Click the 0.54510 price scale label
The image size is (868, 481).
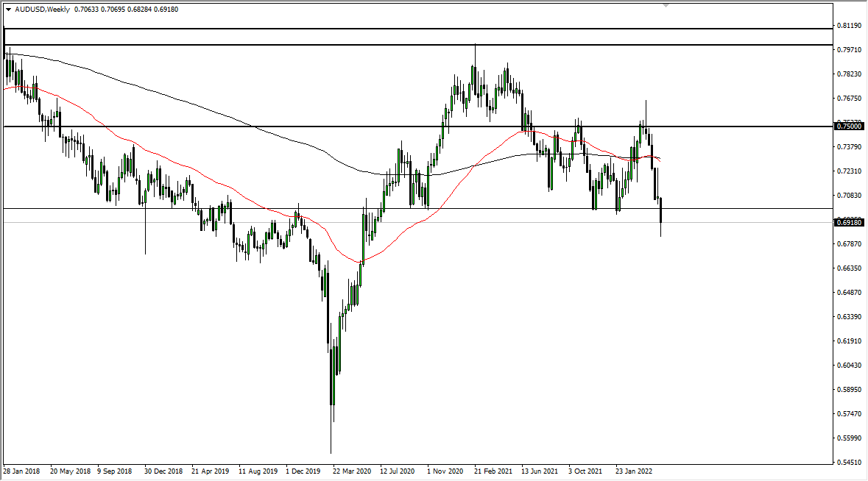pos(849,463)
